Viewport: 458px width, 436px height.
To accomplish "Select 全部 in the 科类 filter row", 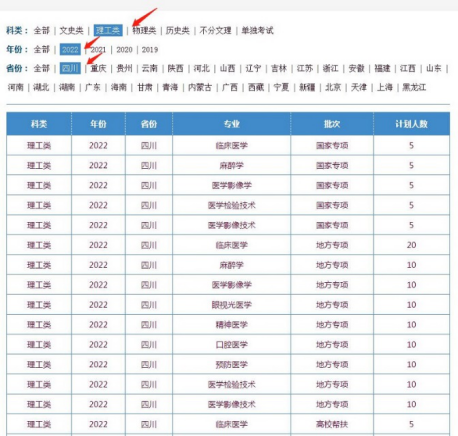I will (42, 31).
